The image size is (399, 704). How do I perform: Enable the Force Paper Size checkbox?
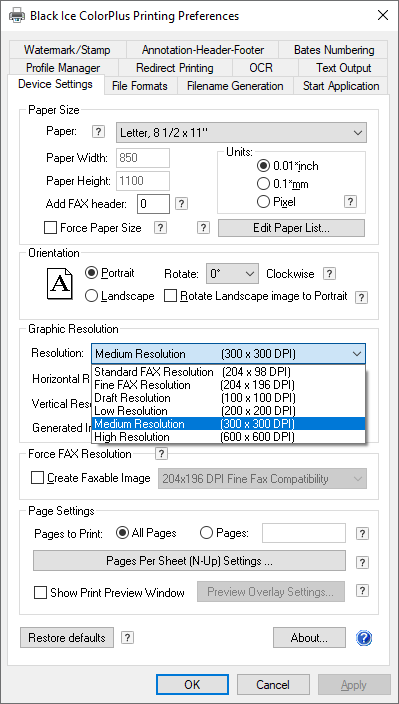tap(50, 228)
